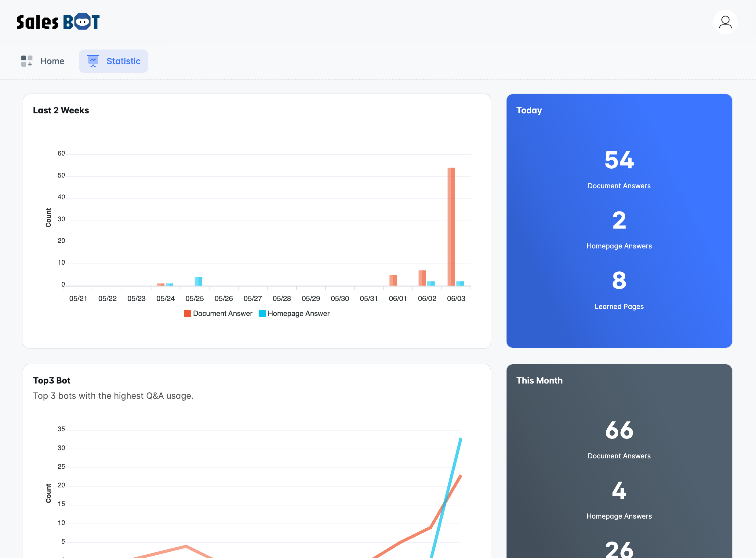Click the 35 y-axis label in Top3 Bot chart

[x=61, y=429]
